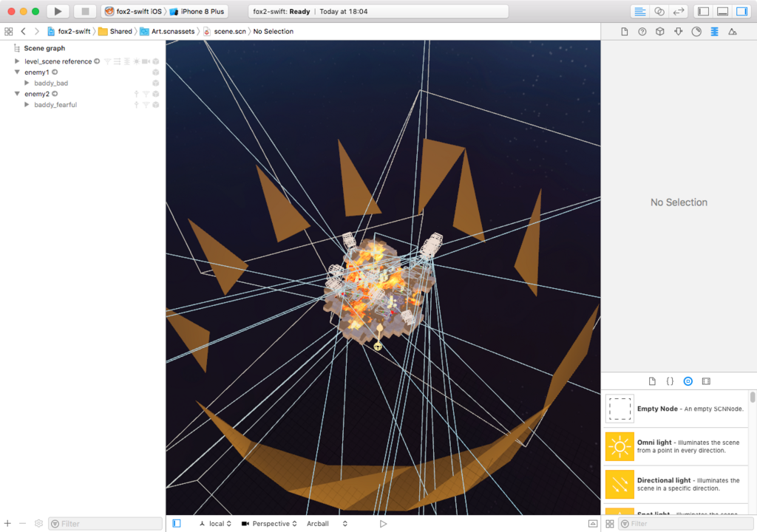
Task: Toggle library grid view icon
Action: [610, 524]
